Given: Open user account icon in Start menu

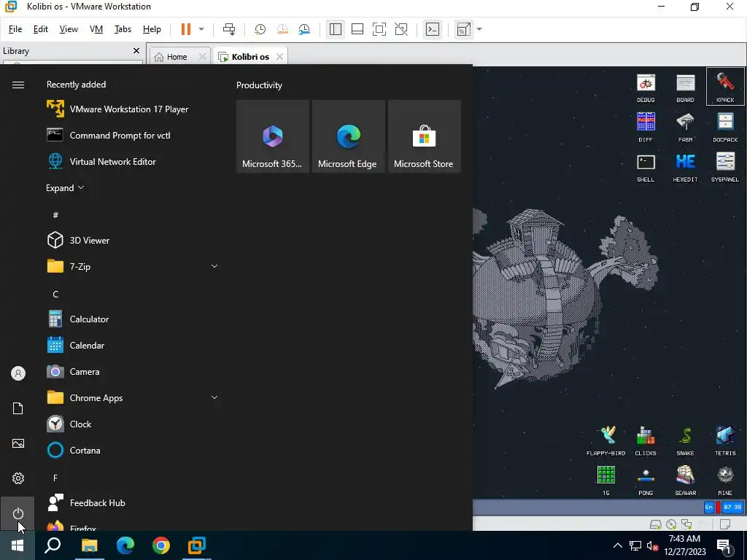Looking at the screenshot, I should [18, 373].
